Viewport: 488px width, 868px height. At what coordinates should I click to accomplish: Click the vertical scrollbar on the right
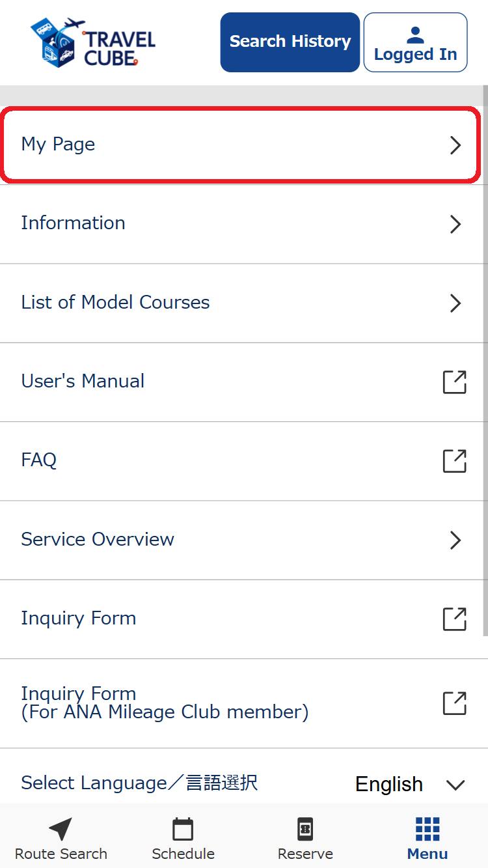tap(485, 358)
